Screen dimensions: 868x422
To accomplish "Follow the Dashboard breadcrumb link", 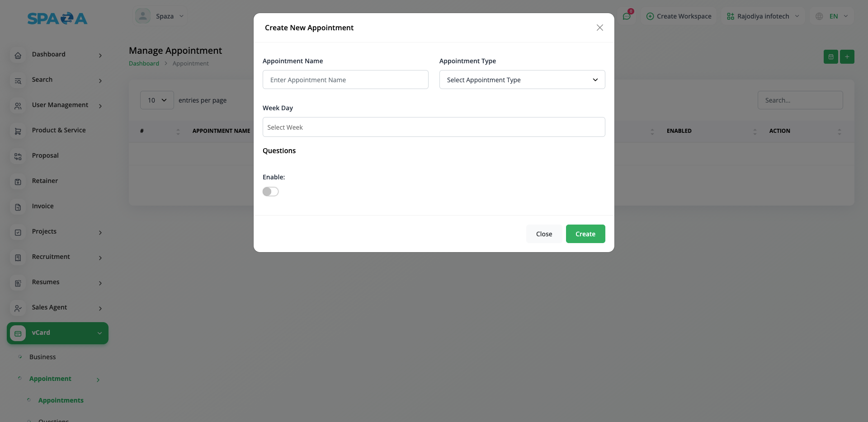I will coord(144,64).
